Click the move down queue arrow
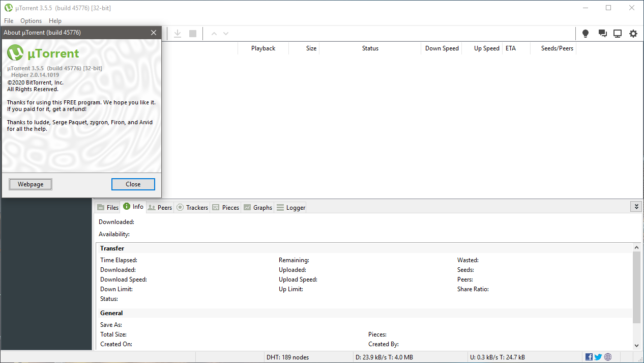 (226, 34)
